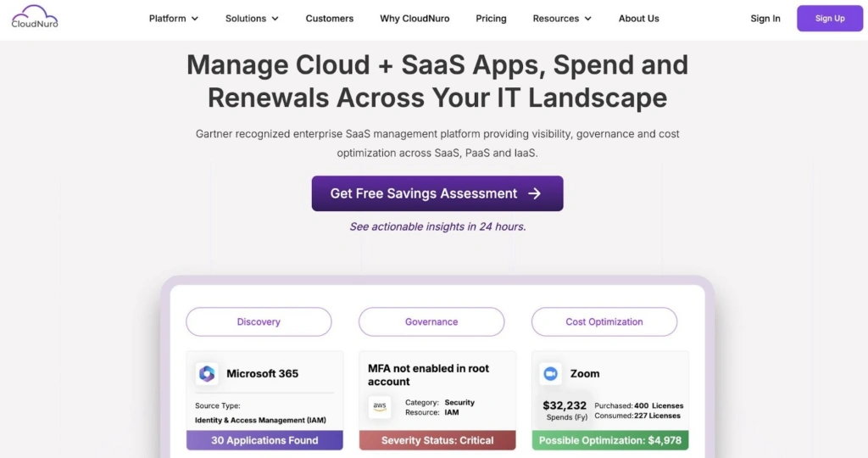This screenshot has height=458, width=868.
Task: Click the arrow in Get Free Savings Assessment
Action: coord(534,193)
